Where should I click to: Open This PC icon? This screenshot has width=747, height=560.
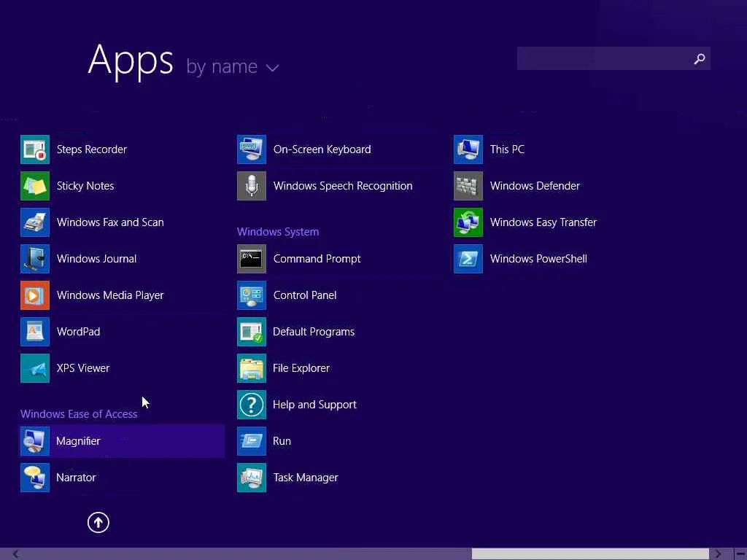(468, 149)
